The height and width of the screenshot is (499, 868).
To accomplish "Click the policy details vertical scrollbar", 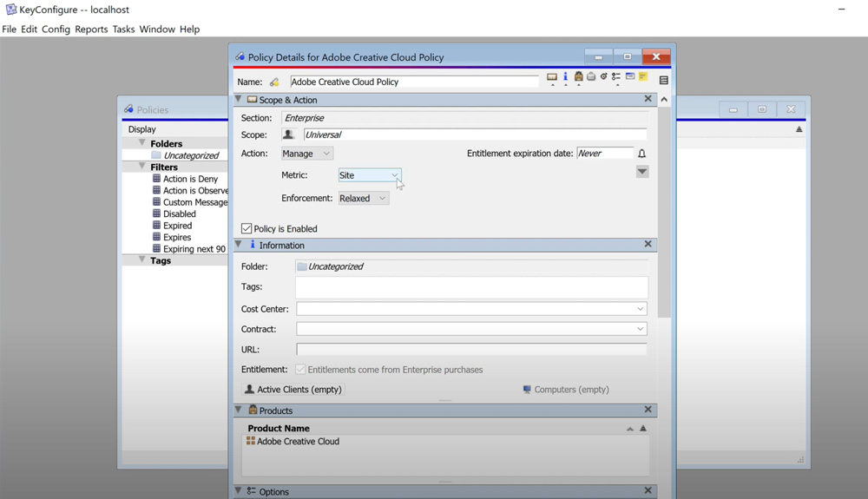I will pos(664,213).
